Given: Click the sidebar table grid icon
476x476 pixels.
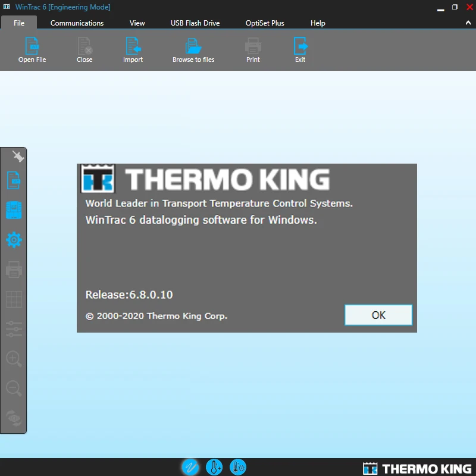Looking at the screenshot, I should click(x=14, y=299).
